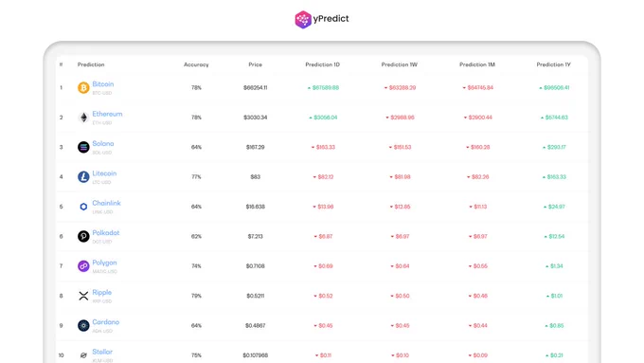Screen dimensions: 644x363
Task: Select Polkadot's 62% accuracy value
Action: pyautogui.click(x=196, y=236)
